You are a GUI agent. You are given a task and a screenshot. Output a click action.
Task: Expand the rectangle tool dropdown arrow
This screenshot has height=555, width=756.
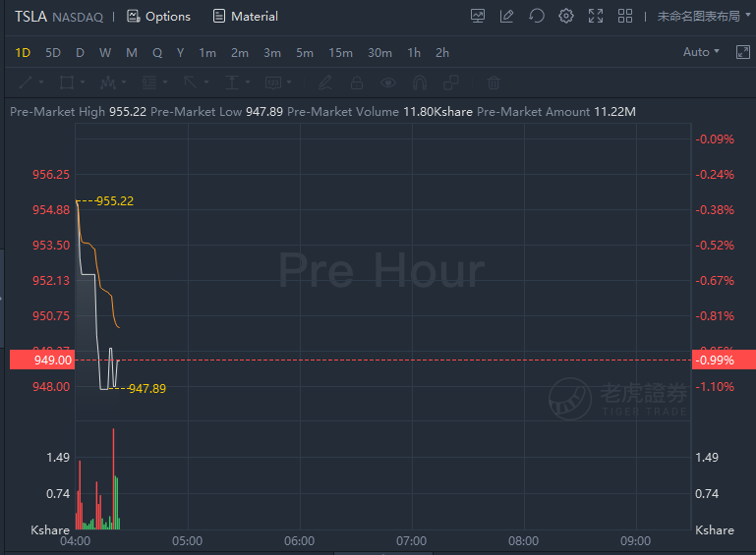(x=83, y=83)
